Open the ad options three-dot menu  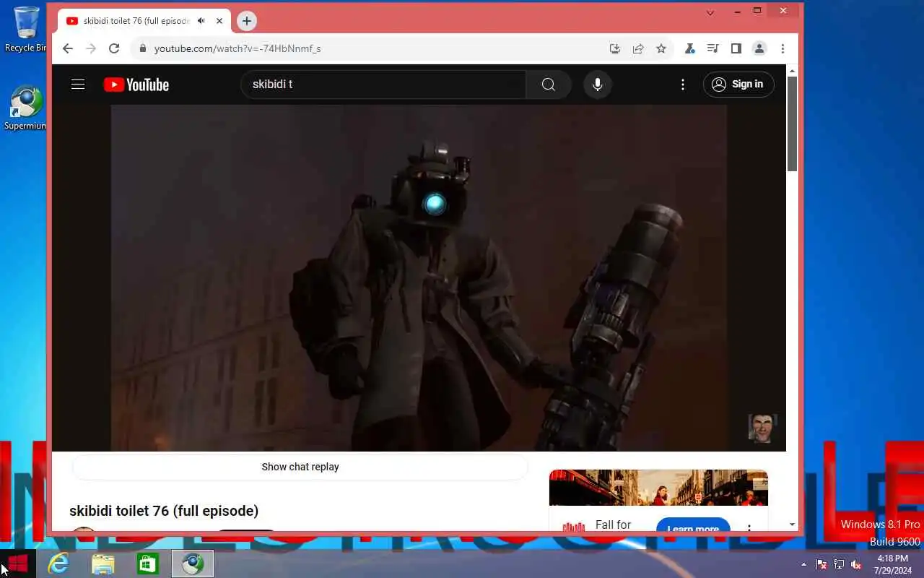click(x=749, y=527)
